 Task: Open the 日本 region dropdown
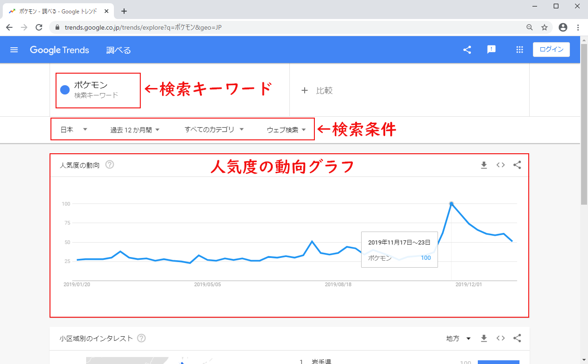tap(74, 130)
